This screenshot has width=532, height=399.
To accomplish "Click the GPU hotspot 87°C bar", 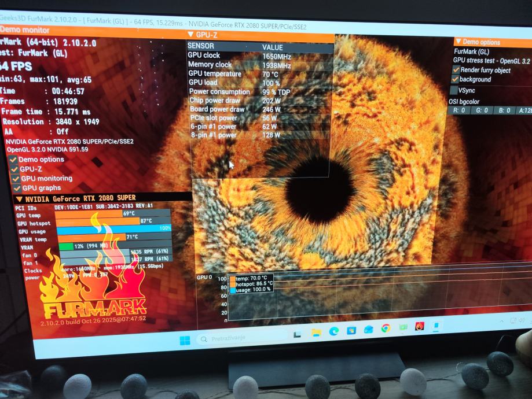I will 113,221.
